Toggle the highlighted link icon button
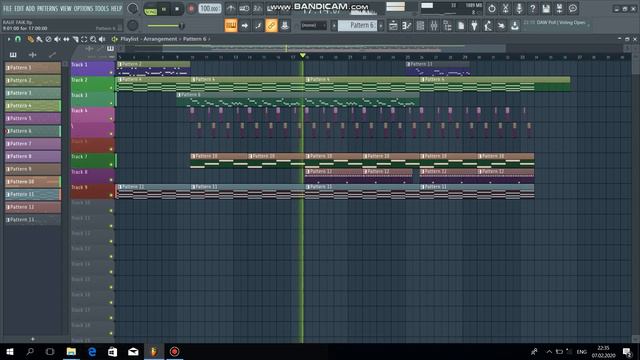This screenshot has width=640, height=360. click(x=271, y=26)
